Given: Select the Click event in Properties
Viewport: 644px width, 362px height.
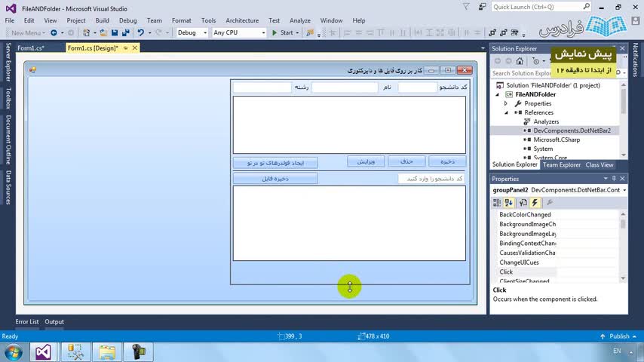Looking at the screenshot, I should [506, 272].
